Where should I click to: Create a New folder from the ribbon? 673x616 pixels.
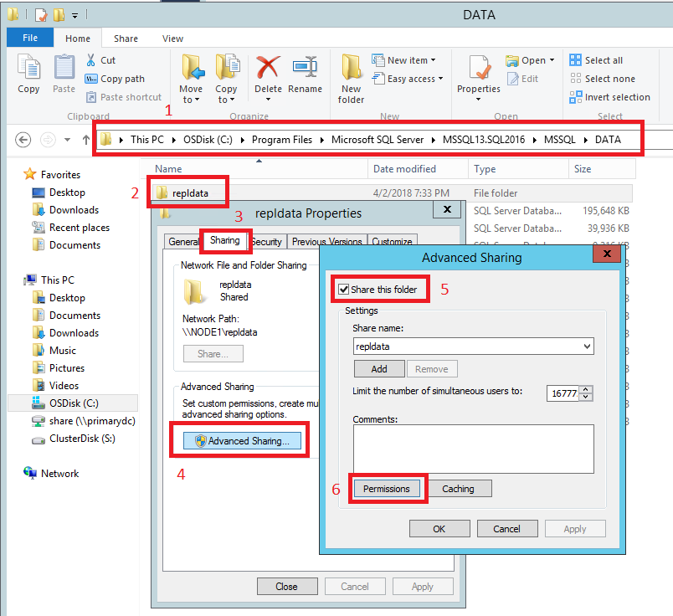pos(351,79)
